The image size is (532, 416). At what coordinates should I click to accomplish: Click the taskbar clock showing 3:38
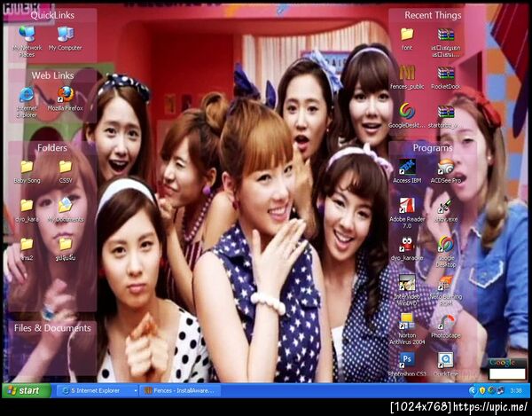coord(516,391)
